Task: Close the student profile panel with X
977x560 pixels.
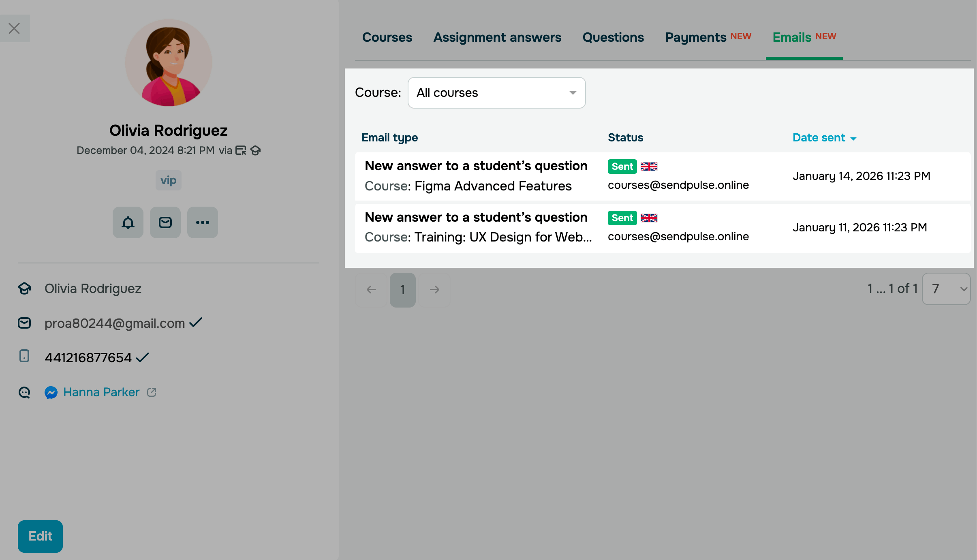Action: 15,28
